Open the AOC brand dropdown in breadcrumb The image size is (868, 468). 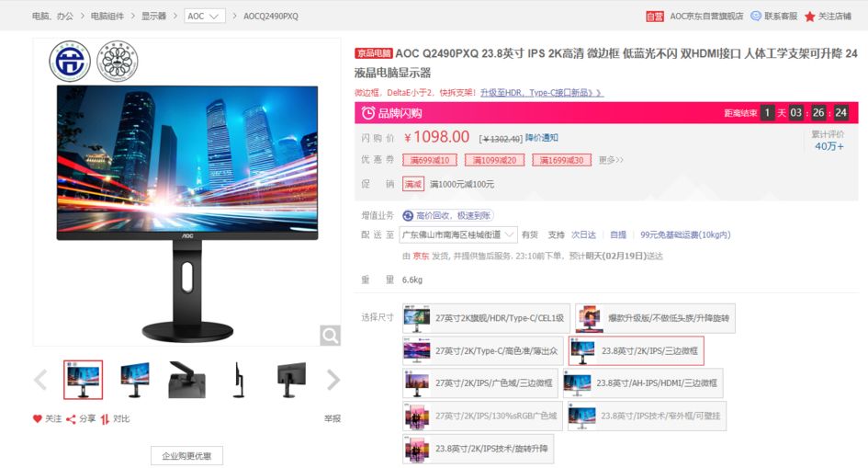pos(204,16)
